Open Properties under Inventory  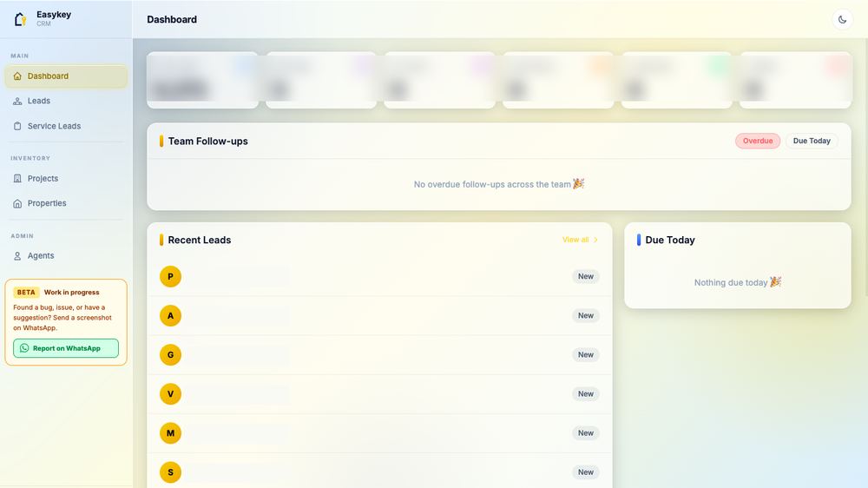tap(66, 203)
